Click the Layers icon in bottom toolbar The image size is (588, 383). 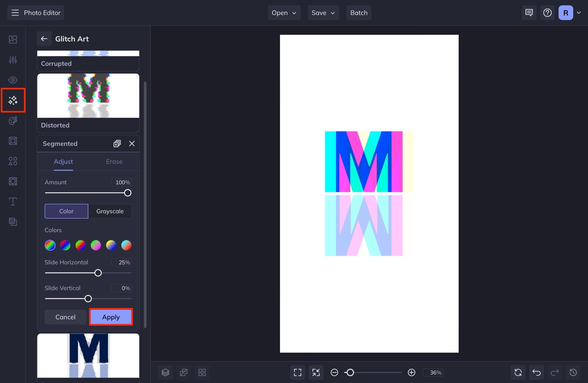click(x=165, y=372)
